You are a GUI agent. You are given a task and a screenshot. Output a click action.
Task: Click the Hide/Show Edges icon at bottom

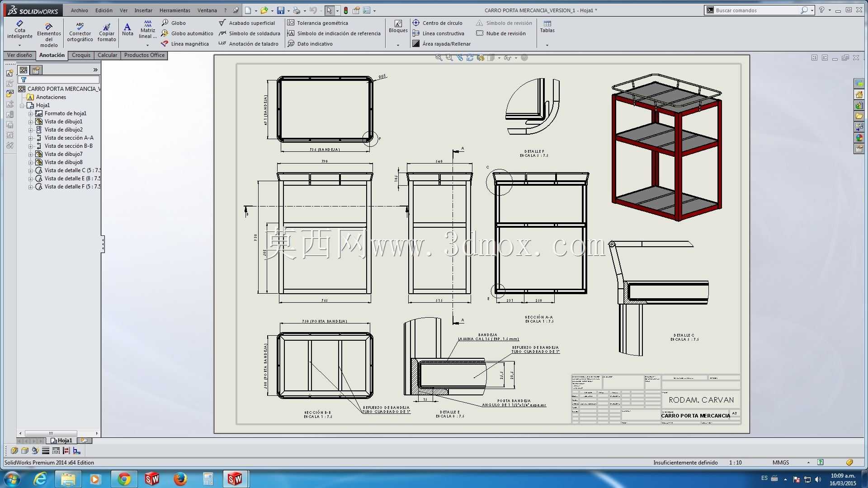[x=66, y=450]
